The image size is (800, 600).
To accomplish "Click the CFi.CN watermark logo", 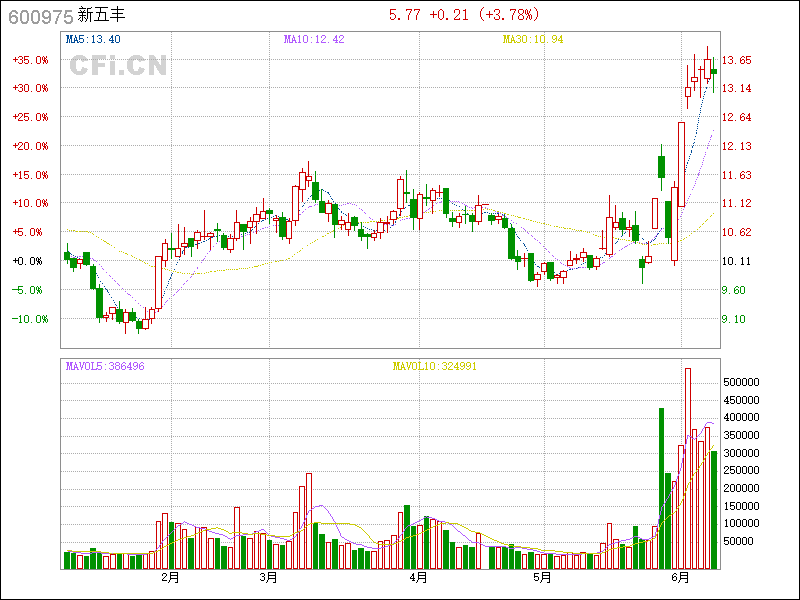I will pos(118,66).
